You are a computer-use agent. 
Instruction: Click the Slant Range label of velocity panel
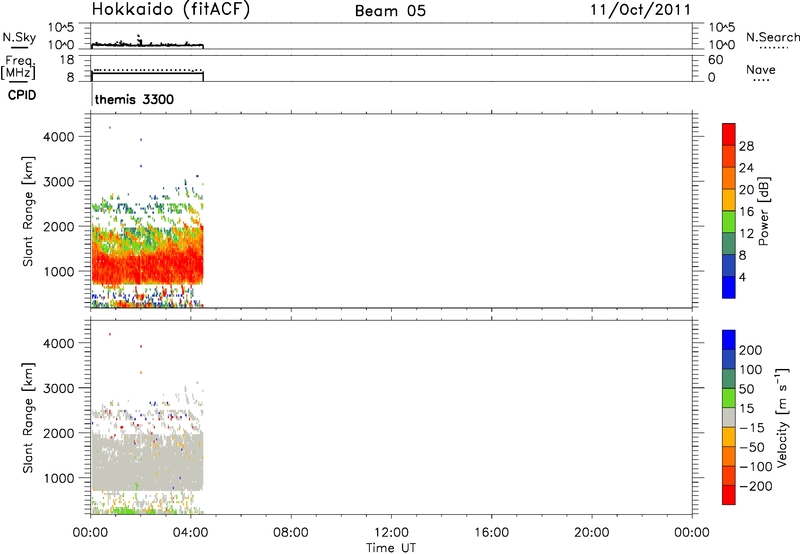(28, 417)
